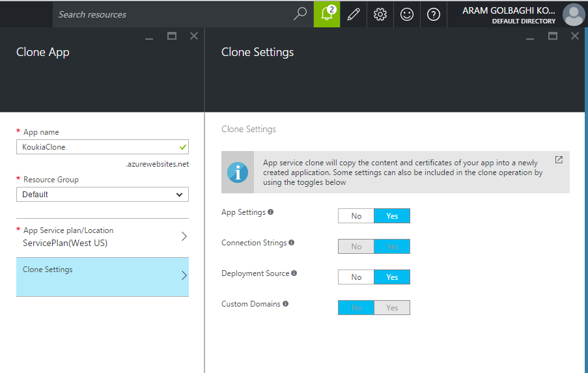The image size is (588, 373).
Task: Open the Resource Group dropdown
Action: click(x=102, y=195)
